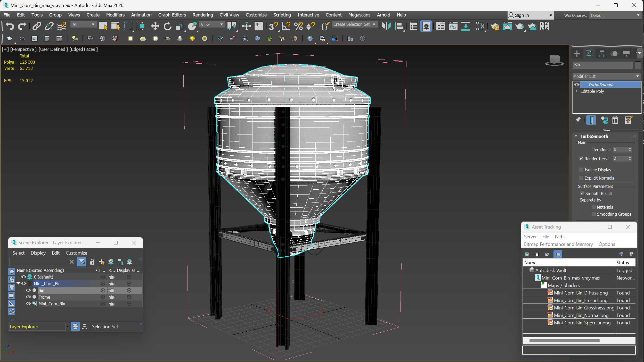Image resolution: width=644 pixels, height=362 pixels.
Task: Toggle visibility of Frame layer in Scene Explorer
Action: pos(29,297)
